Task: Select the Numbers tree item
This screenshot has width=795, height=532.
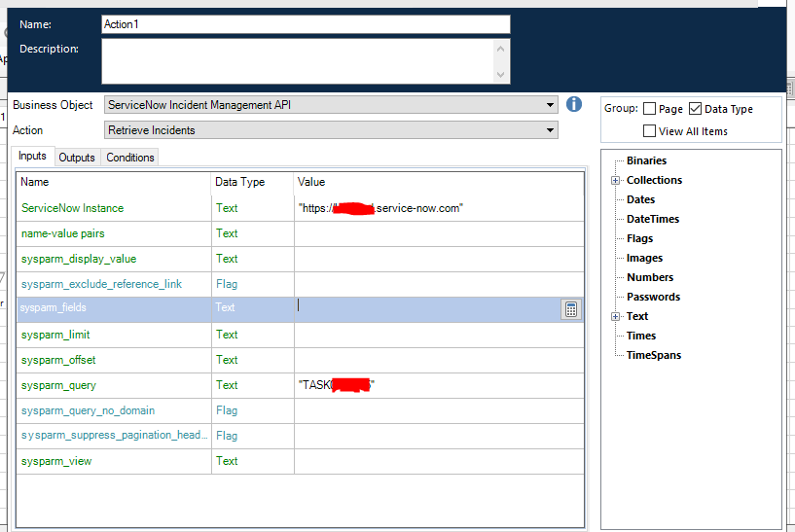Action: tap(650, 277)
